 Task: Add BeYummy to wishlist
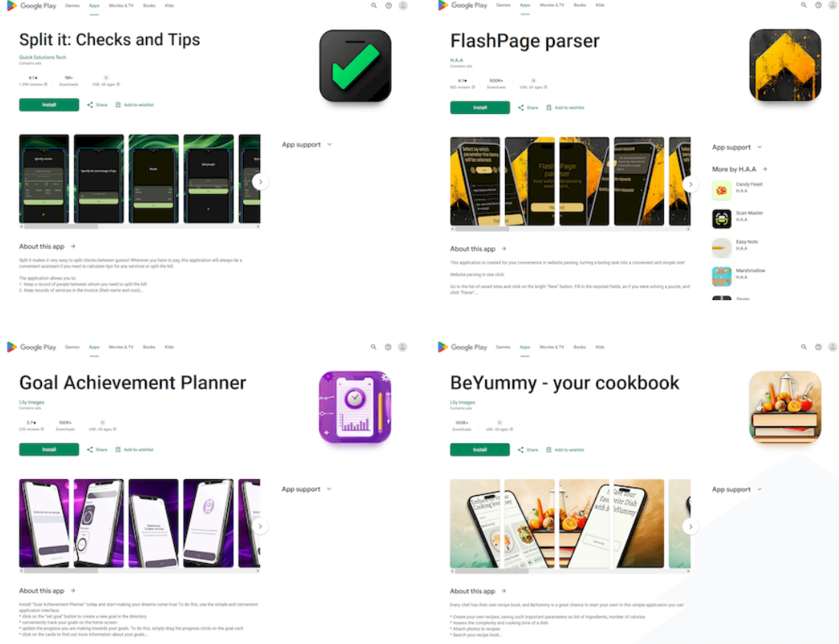565,450
